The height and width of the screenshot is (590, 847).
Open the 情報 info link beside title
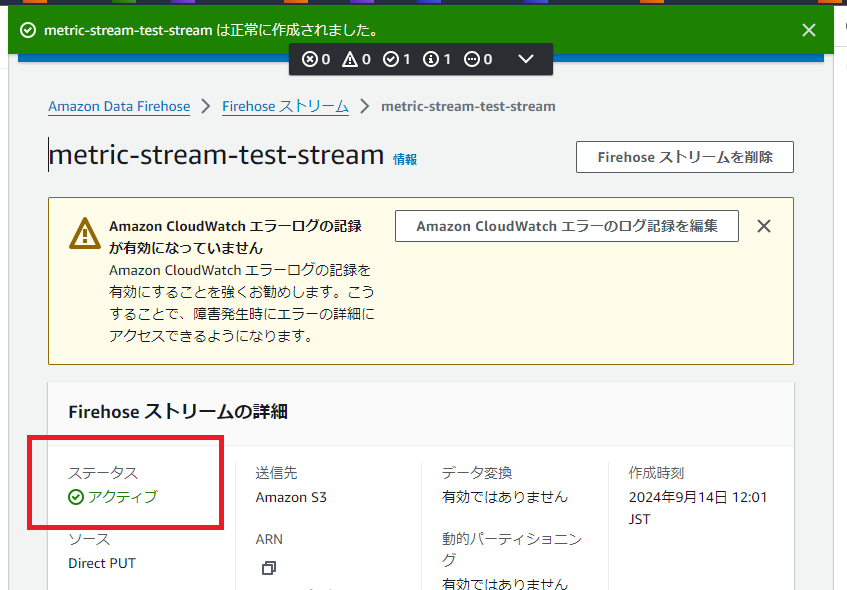[405, 159]
